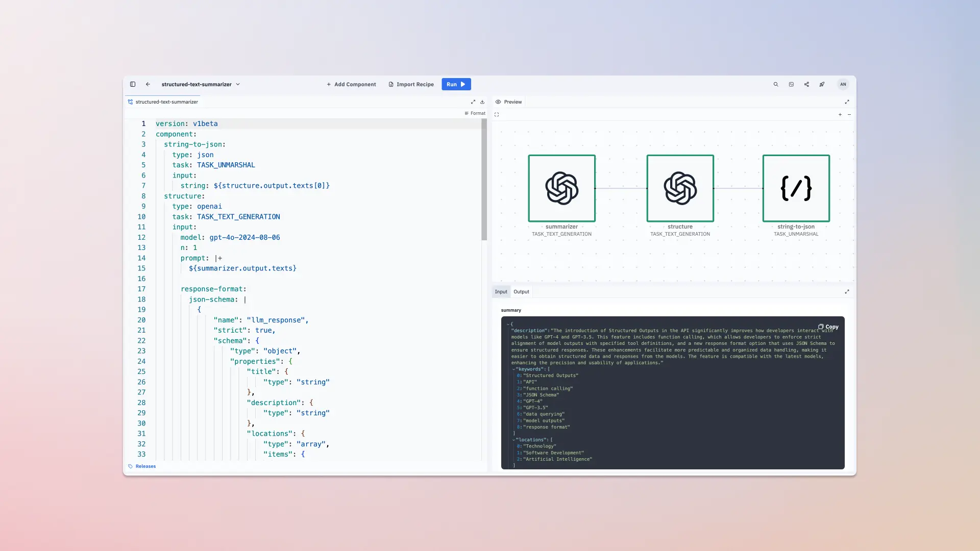
Task: Run the pipeline
Action: coord(456,84)
